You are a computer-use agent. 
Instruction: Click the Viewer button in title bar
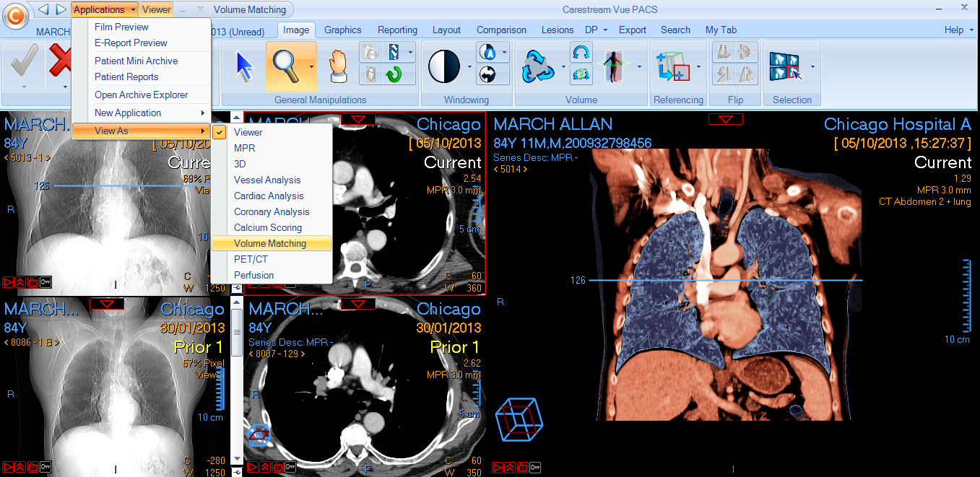click(157, 9)
